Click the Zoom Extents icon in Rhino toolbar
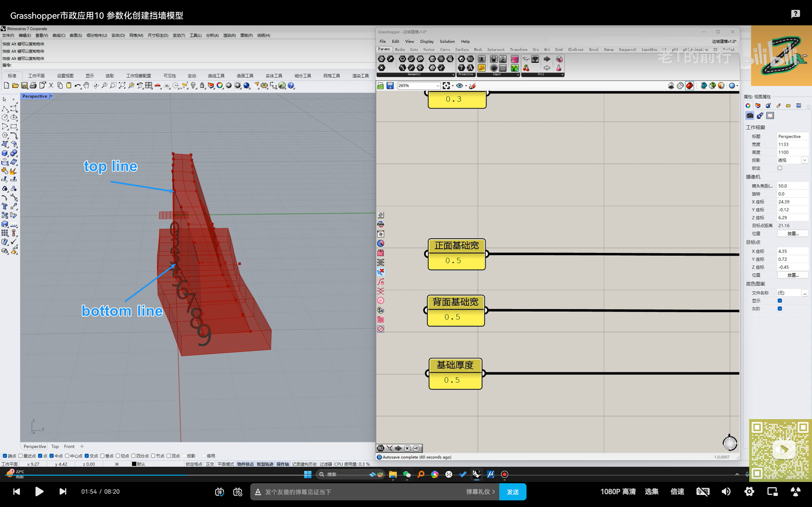 [122, 86]
